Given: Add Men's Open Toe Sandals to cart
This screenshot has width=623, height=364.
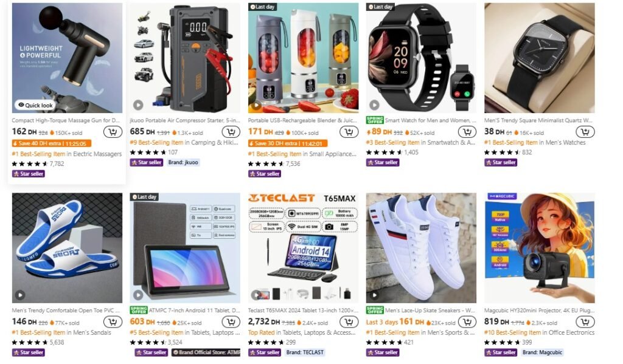Looking at the screenshot, I should (113, 322).
